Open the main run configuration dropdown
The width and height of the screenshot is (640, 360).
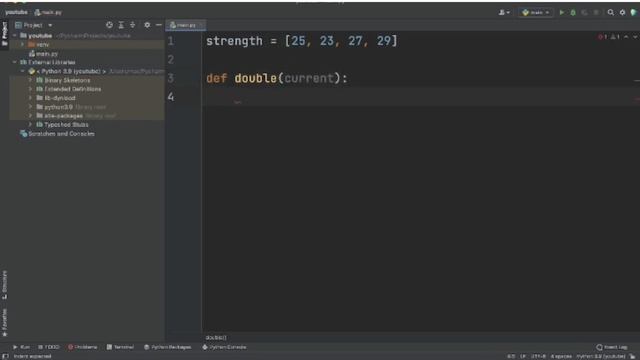pyautogui.click(x=536, y=13)
